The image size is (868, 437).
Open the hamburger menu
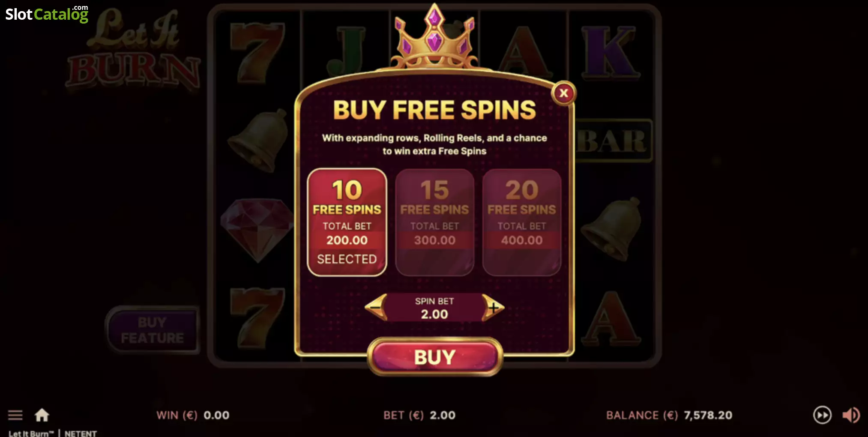tap(15, 415)
